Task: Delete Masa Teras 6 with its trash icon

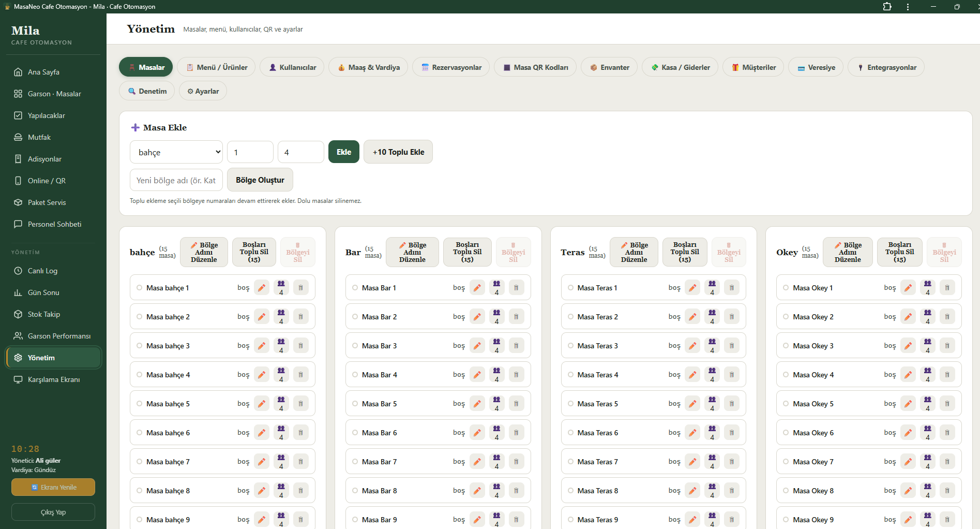Action: point(732,432)
